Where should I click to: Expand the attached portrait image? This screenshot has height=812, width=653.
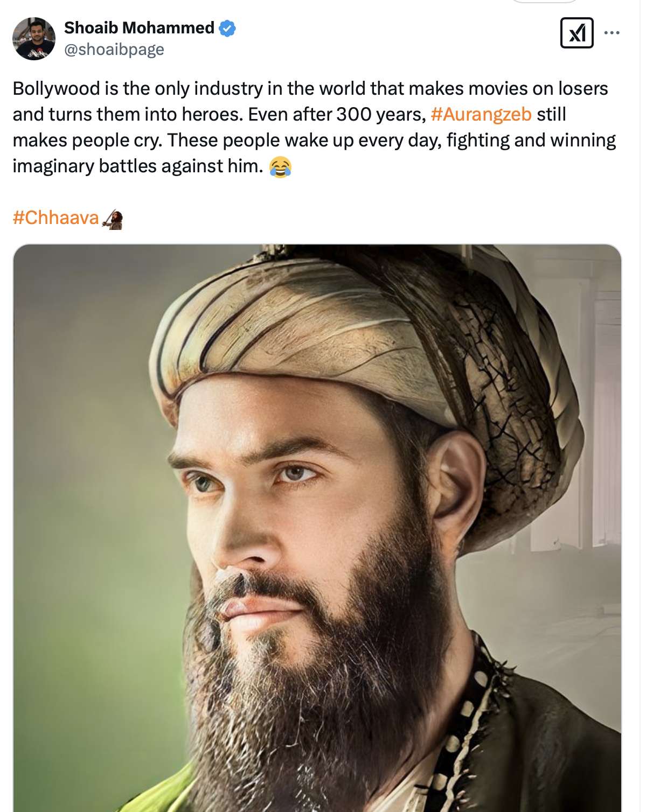317,528
